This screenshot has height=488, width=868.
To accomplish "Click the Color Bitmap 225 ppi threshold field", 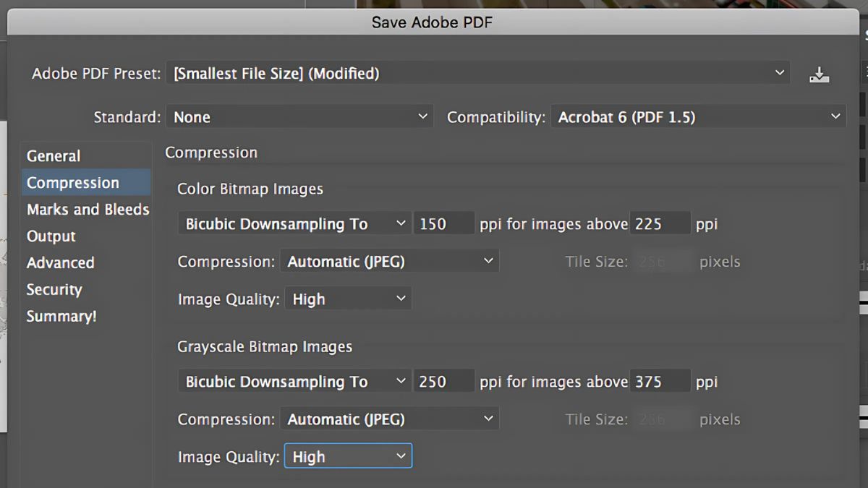I will [660, 224].
